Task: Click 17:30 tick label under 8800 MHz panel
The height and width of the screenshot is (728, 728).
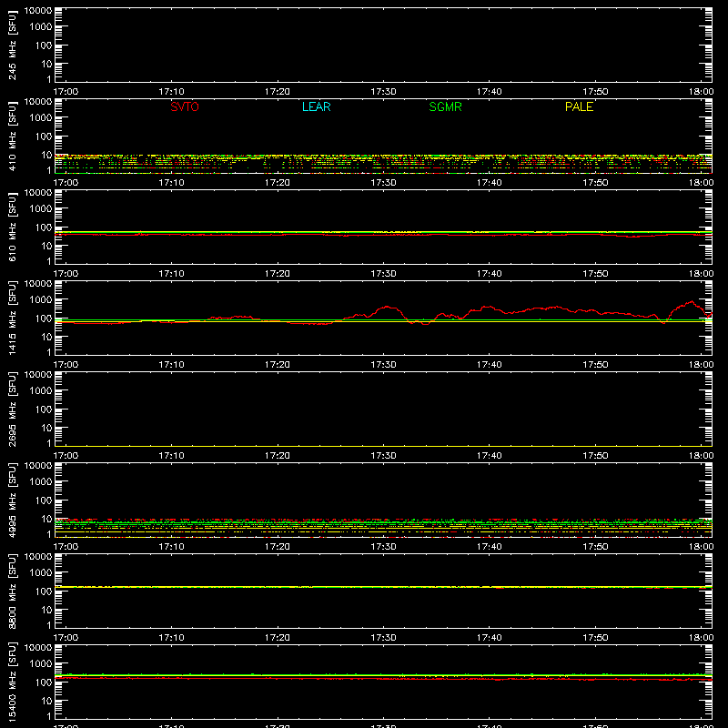Action: point(383,638)
